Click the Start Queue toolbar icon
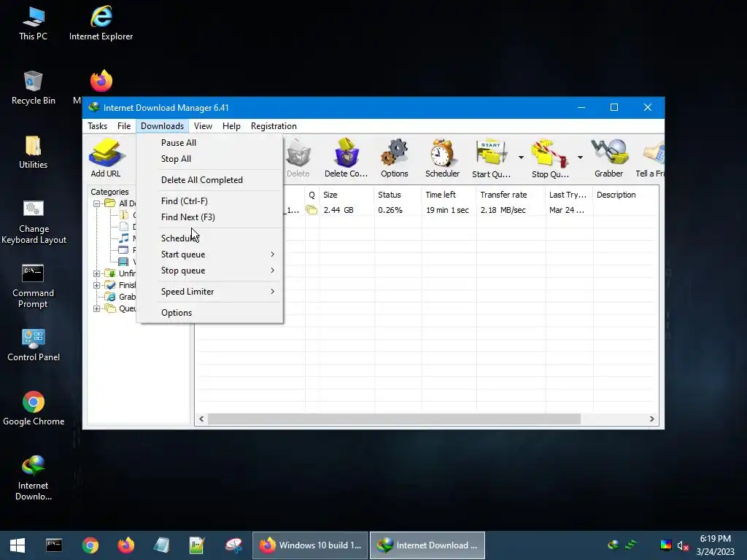 [491, 158]
